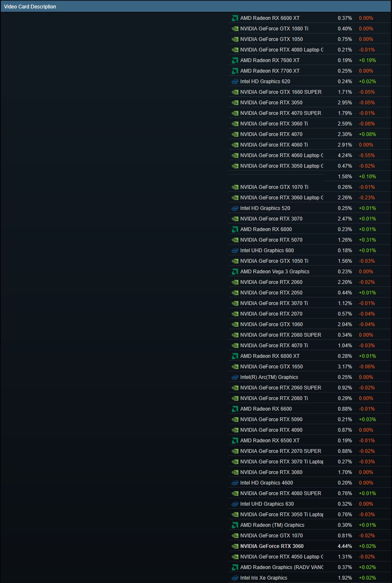Click the NVIDIA logo next to GTX 1060

235,324
